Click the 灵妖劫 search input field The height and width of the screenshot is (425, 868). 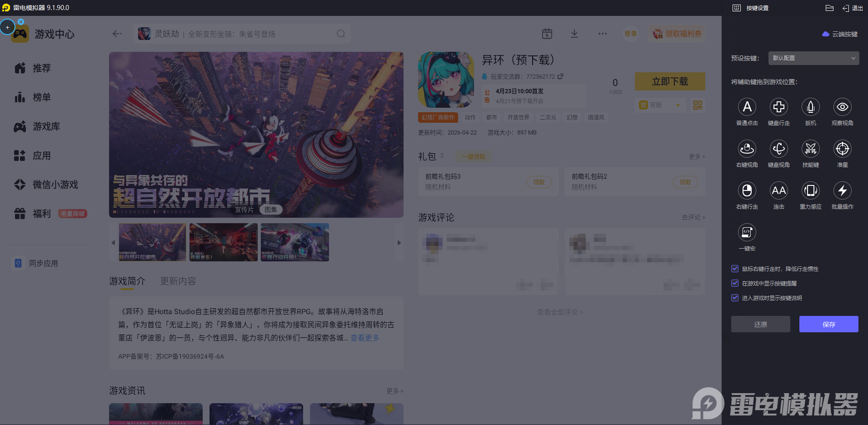242,34
